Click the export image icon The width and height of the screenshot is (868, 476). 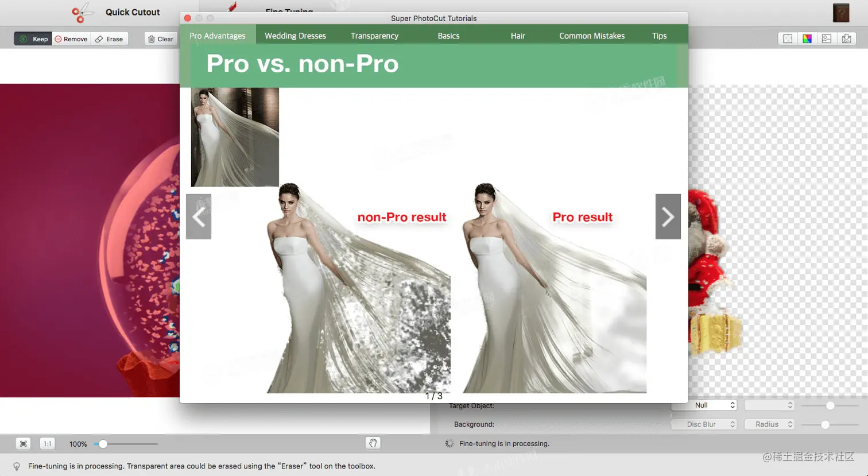pos(846,38)
